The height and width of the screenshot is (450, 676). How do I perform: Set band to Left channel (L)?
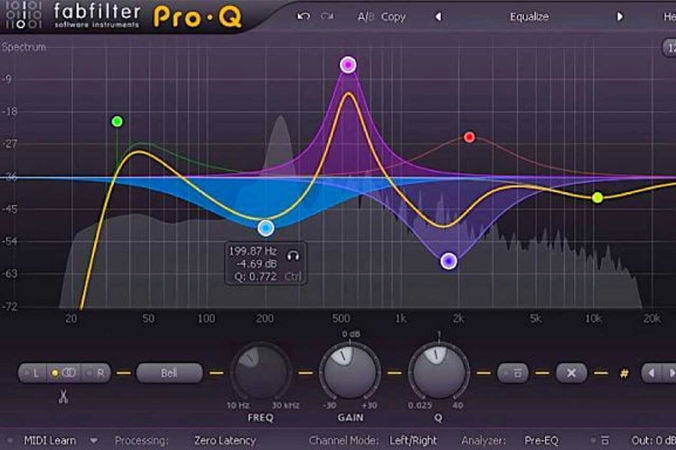[x=34, y=373]
